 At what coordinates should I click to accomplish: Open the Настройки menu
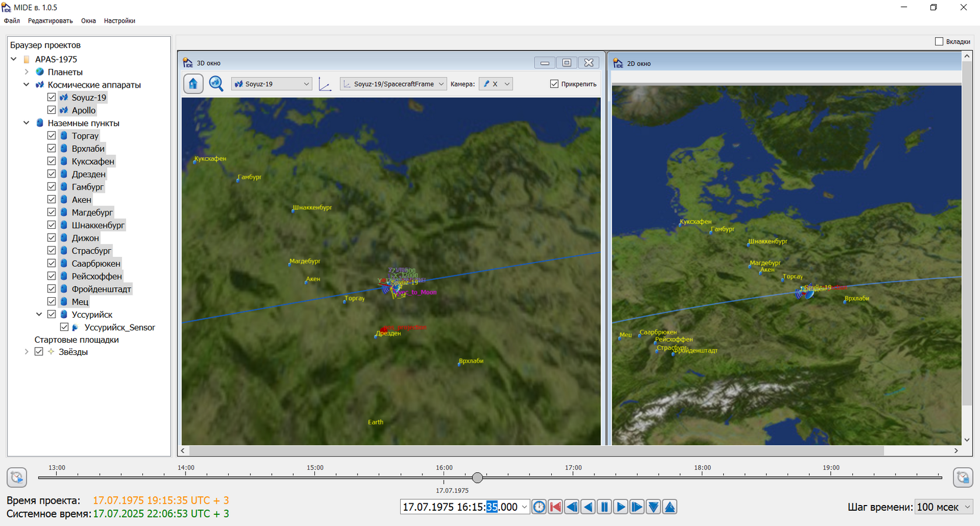tap(120, 20)
